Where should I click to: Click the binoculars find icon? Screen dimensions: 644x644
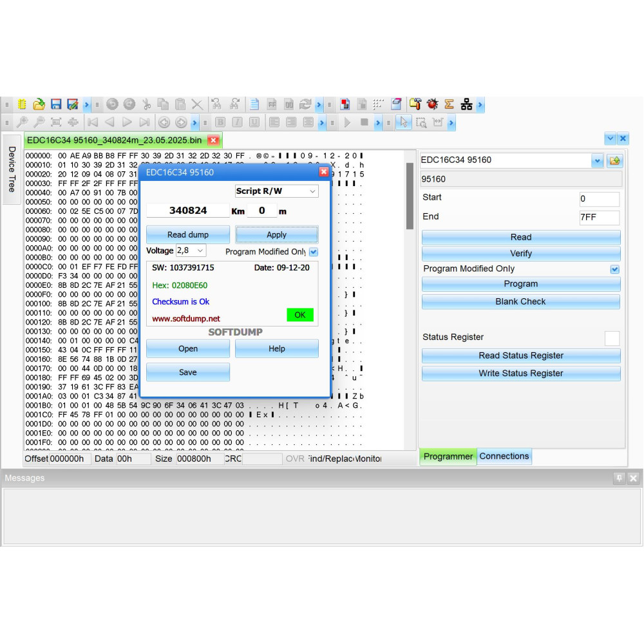click(216, 104)
